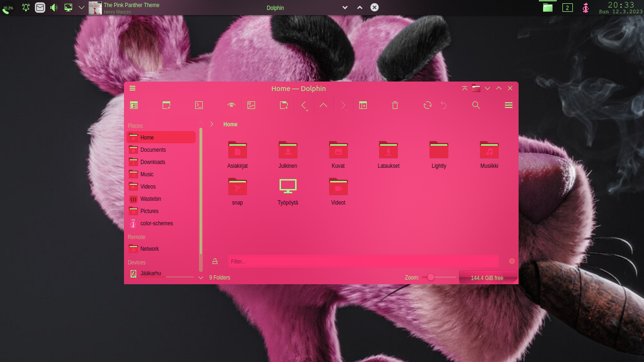Select the Lataukset folder
The height and width of the screenshot is (362, 644).
388,155
